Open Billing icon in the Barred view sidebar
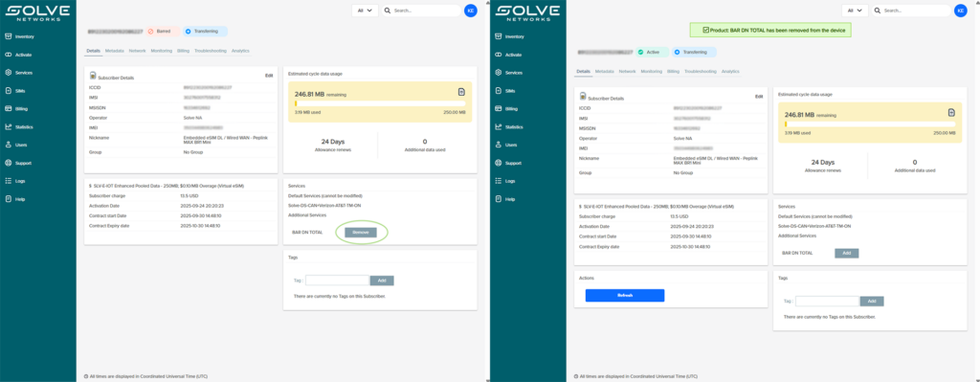Screen dimensions: 980x382 coord(8,109)
